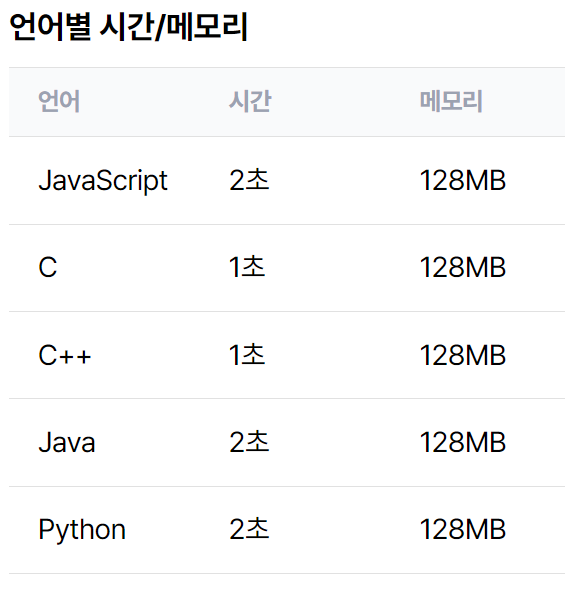Select the Python language cell

82,530
